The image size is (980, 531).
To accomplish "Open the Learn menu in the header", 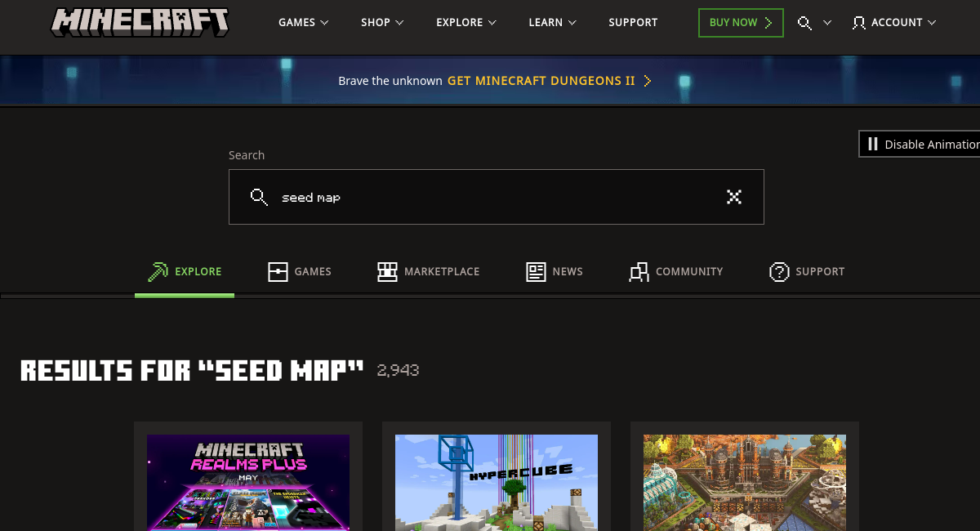I will (x=553, y=23).
